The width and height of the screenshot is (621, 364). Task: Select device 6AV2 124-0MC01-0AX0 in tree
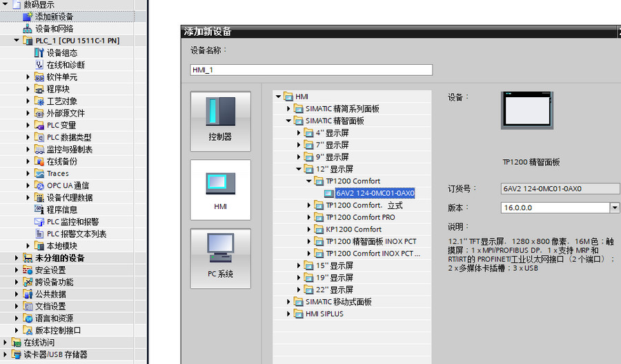coord(375,193)
